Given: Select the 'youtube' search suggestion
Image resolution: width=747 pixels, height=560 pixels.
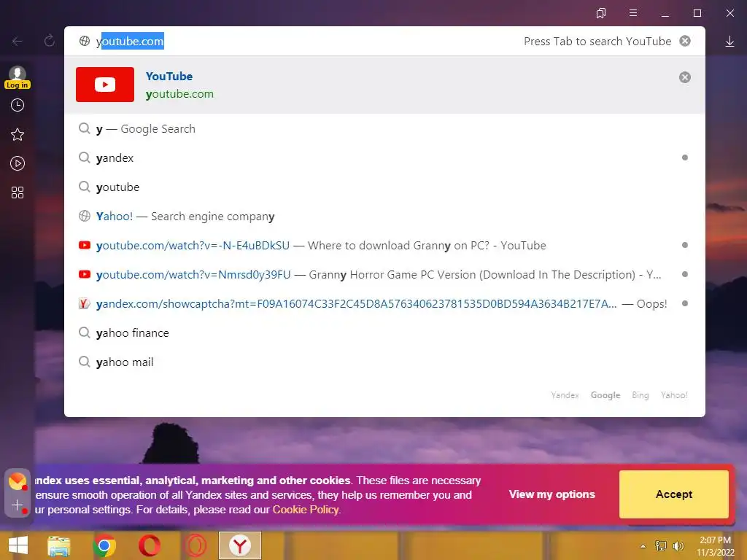Looking at the screenshot, I should (x=384, y=187).
